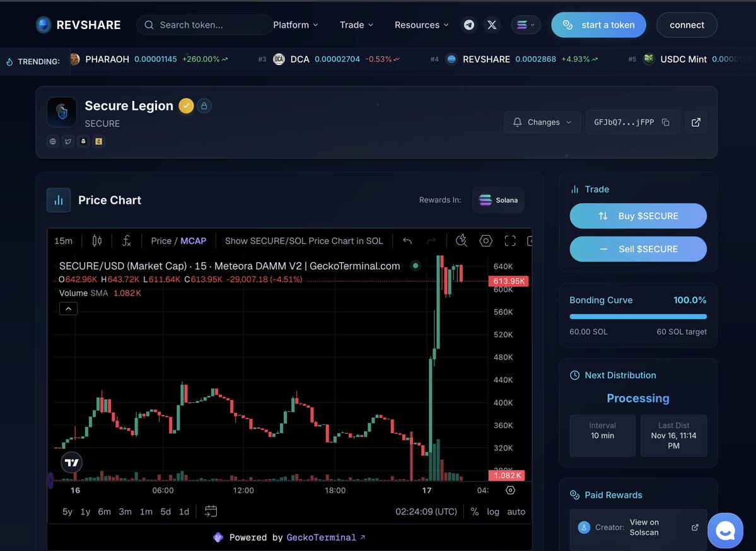756x551 pixels.
Task: Click the Solana rewards badge
Action: (498, 200)
